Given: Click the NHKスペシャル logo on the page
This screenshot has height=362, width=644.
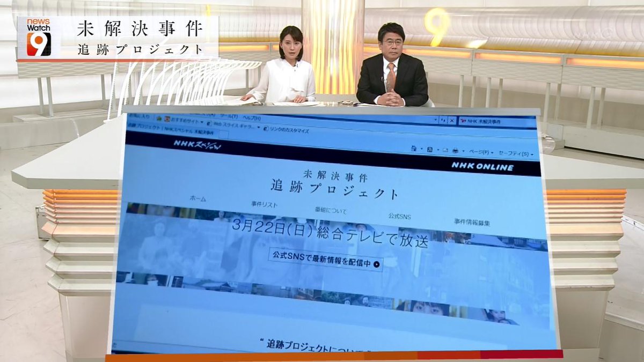Looking at the screenshot, I should pyautogui.click(x=197, y=145).
